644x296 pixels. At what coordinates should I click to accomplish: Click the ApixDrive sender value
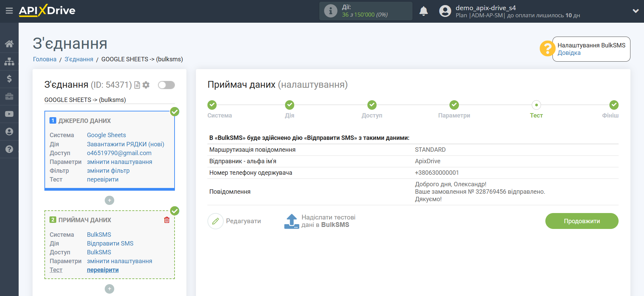coord(427,161)
